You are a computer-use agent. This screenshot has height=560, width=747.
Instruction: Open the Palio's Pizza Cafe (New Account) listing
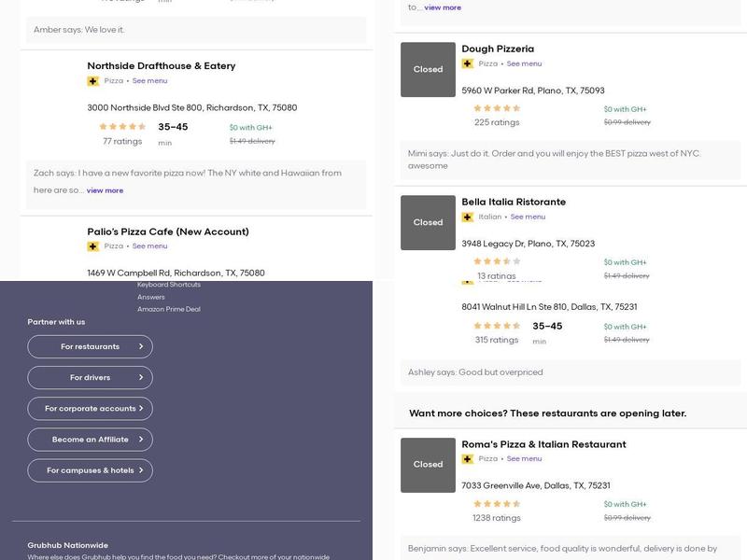pyautogui.click(x=168, y=231)
